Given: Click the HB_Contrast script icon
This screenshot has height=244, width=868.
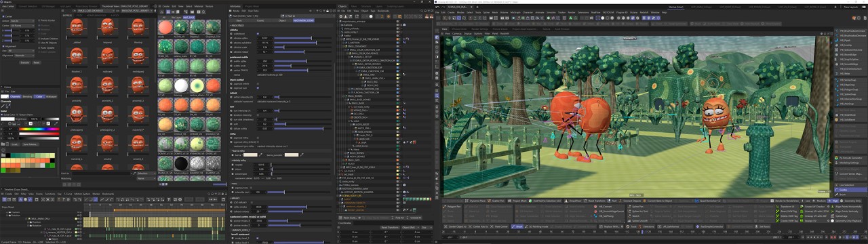Looking at the screenshot, I should pyautogui.click(x=595, y=207).
